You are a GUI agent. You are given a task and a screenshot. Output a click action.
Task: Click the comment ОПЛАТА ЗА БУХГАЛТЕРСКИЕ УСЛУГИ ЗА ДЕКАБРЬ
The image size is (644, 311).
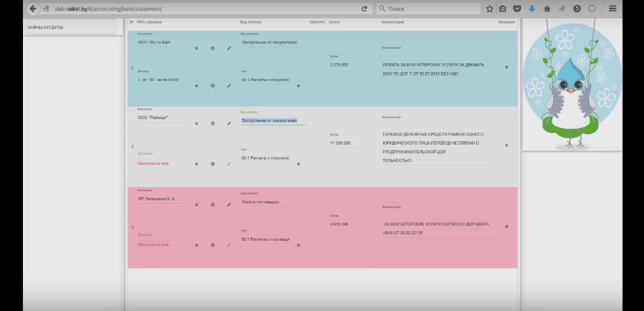click(x=438, y=69)
